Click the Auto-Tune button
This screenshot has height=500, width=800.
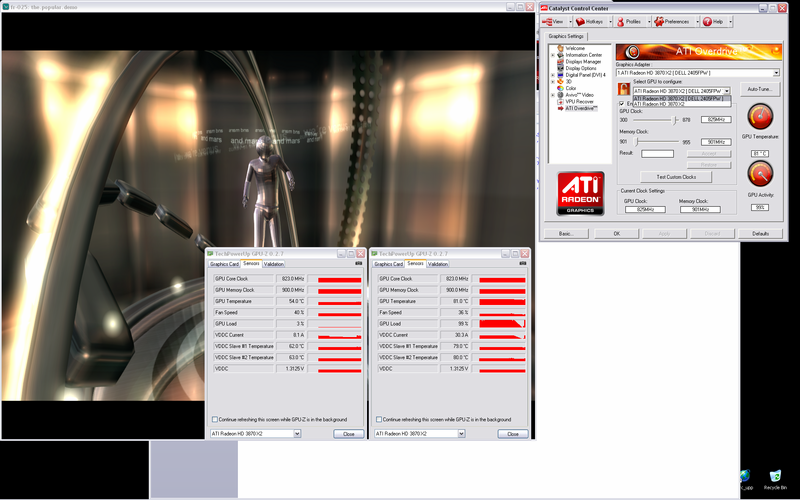759,90
